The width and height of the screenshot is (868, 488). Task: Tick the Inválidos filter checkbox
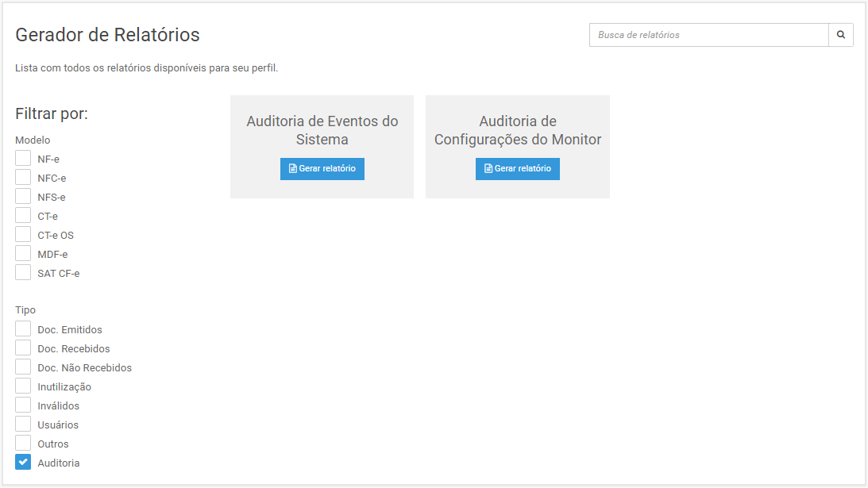tap(23, 405)
